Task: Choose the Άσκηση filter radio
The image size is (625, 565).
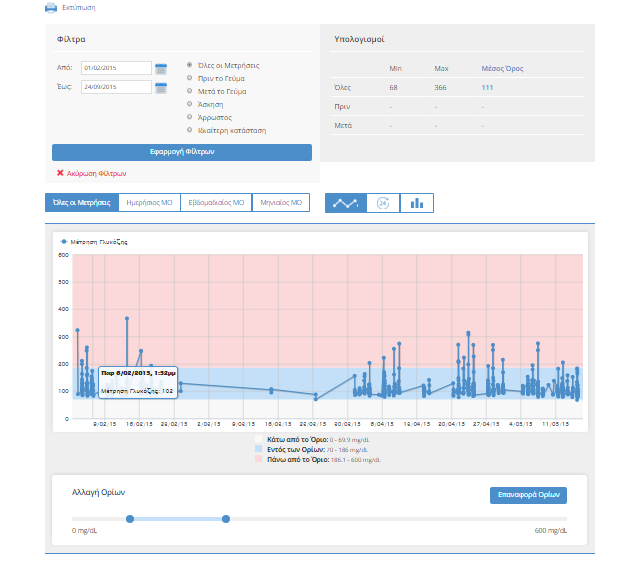Action: (x=190, y=104)
